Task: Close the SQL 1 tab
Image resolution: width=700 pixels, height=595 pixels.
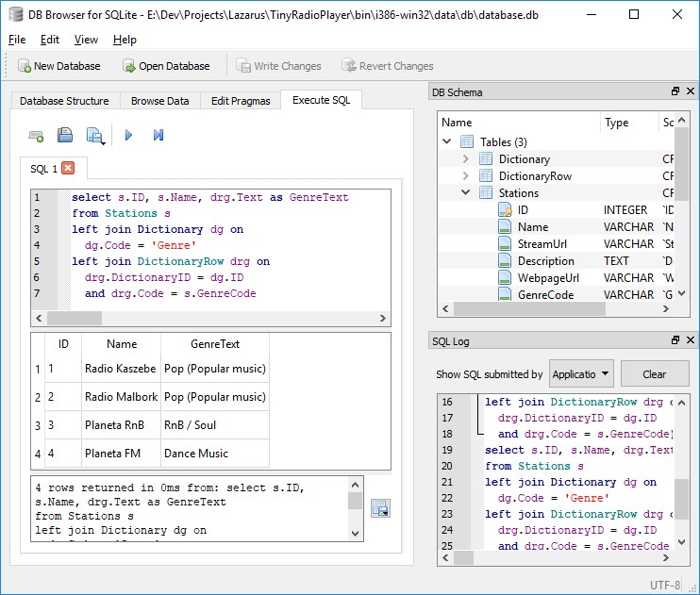Action: [68, 168]
